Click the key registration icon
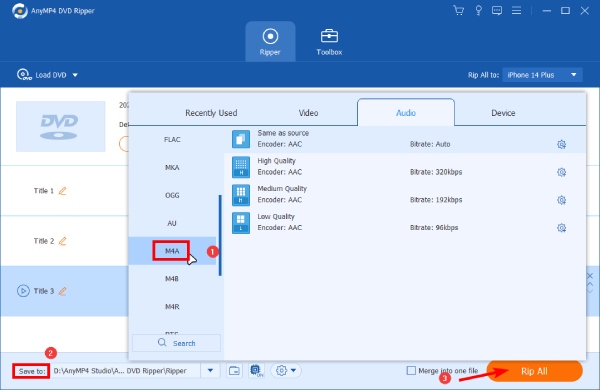 click(x=478, y=10)
